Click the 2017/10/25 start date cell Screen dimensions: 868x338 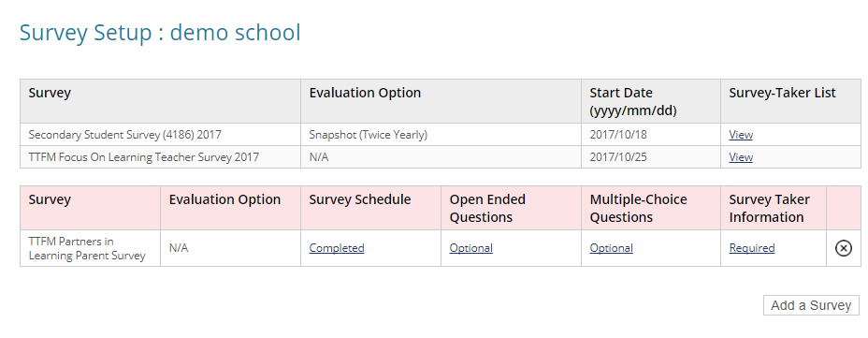pyautogui.click(x=650, y=157)
